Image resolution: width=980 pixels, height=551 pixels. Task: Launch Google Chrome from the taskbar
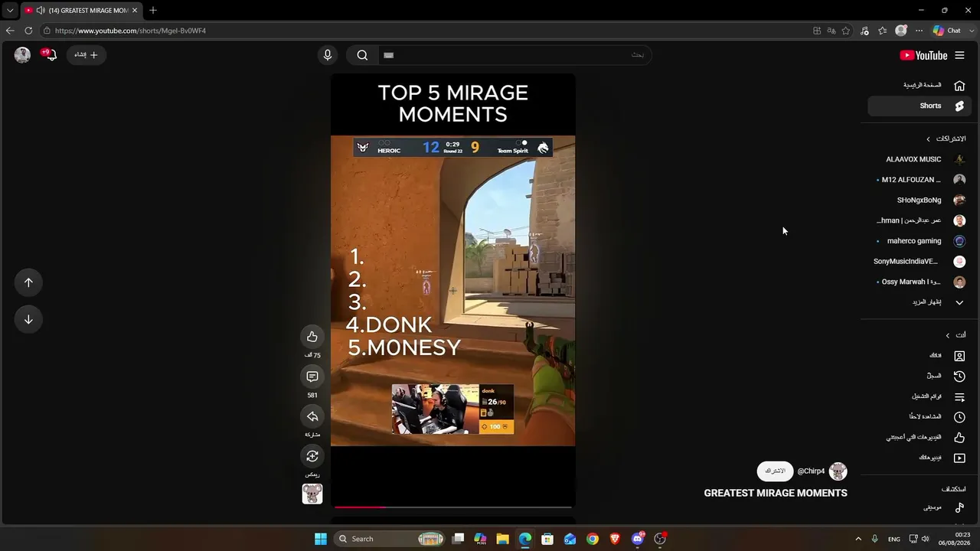(x=593, y=539)
